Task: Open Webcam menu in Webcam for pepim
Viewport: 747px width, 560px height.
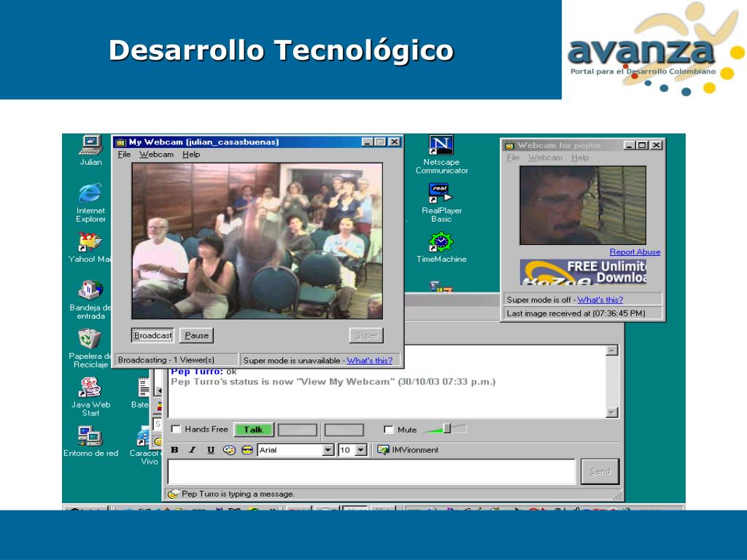Action: 545,157
